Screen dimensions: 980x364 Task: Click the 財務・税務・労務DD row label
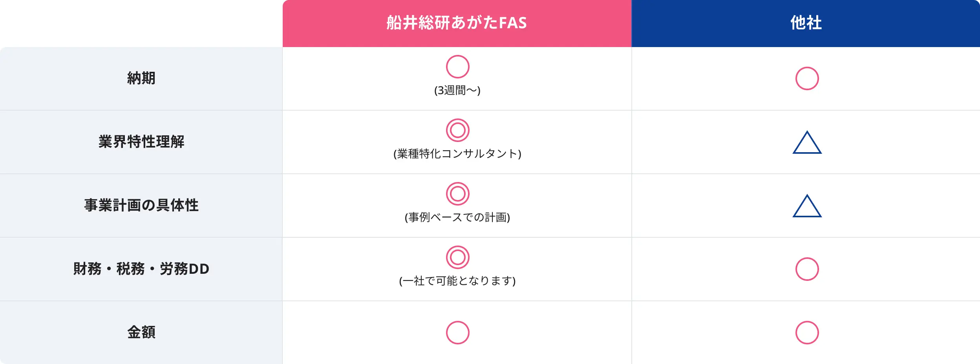pyautogui.click(x=141, y=269)
